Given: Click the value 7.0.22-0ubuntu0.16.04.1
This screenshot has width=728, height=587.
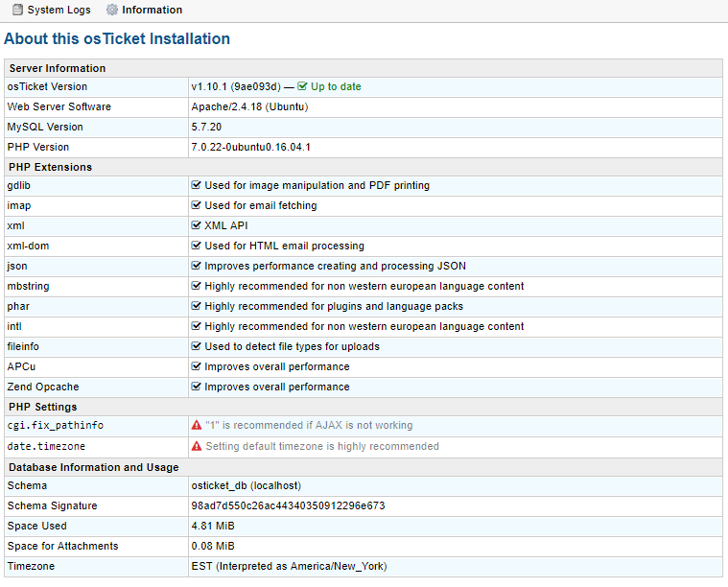Looking at the screenshot, I should pos(250,147).
